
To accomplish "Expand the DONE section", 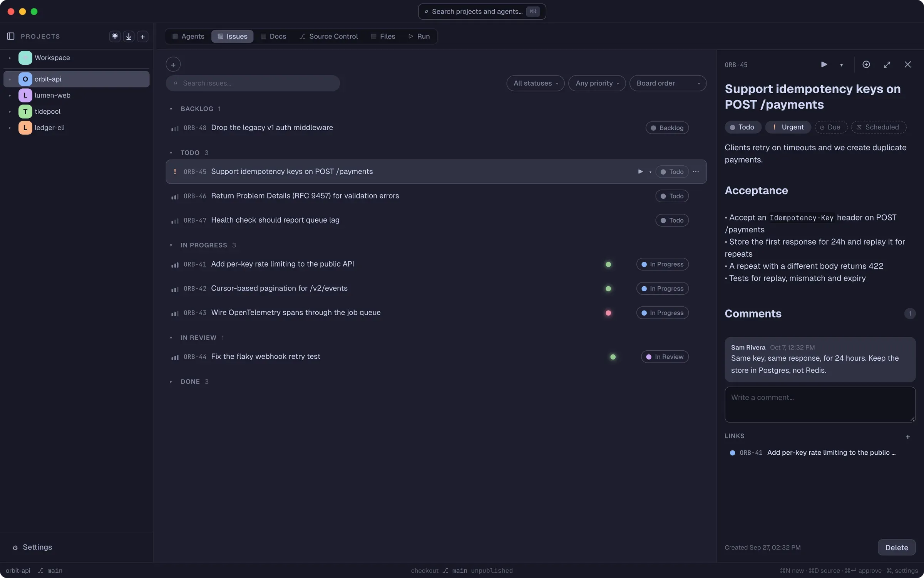I will coord(171,382).
